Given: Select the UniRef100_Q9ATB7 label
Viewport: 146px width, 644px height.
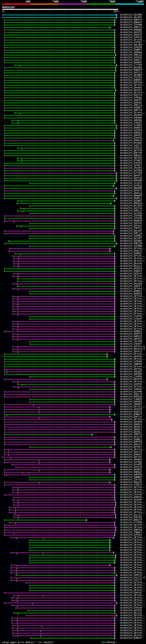Looking at the screenshot, I should (x=131, y=135).
